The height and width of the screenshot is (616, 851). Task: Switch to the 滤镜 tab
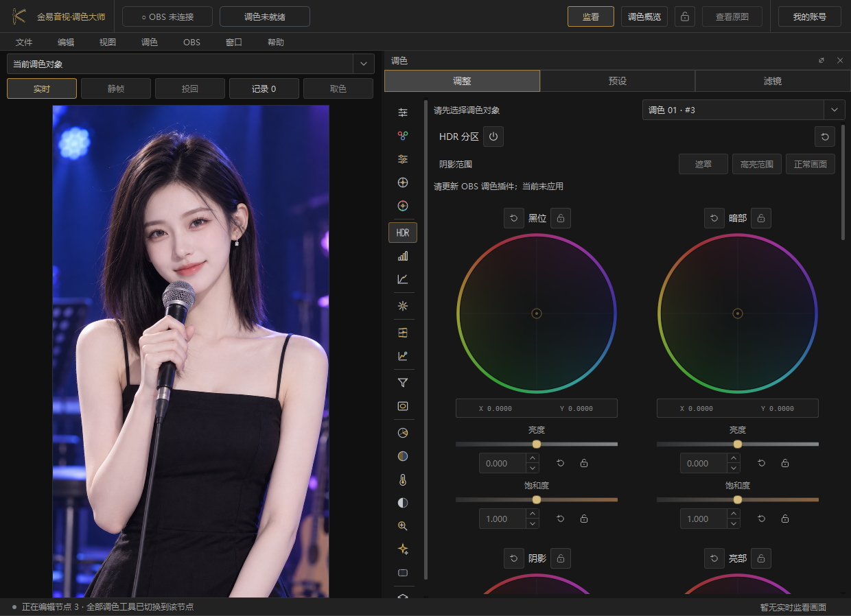click(x=773, y=81)
